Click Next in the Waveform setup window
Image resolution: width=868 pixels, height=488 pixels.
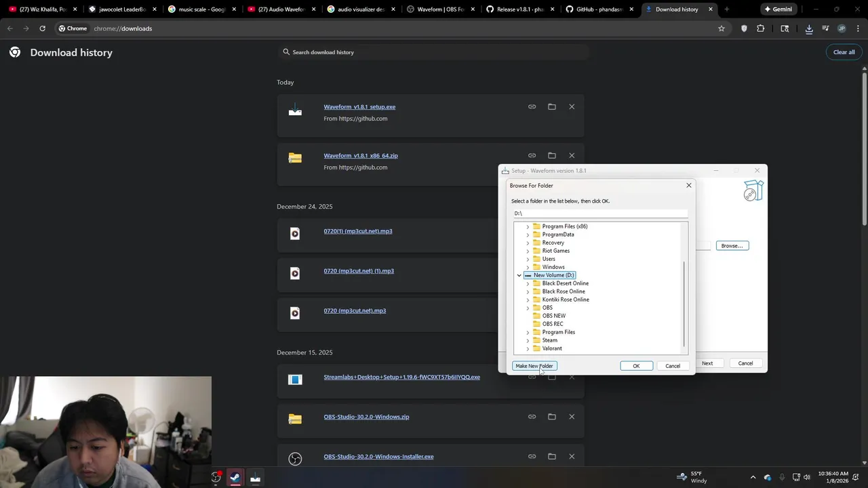click(x=707, y=363)
